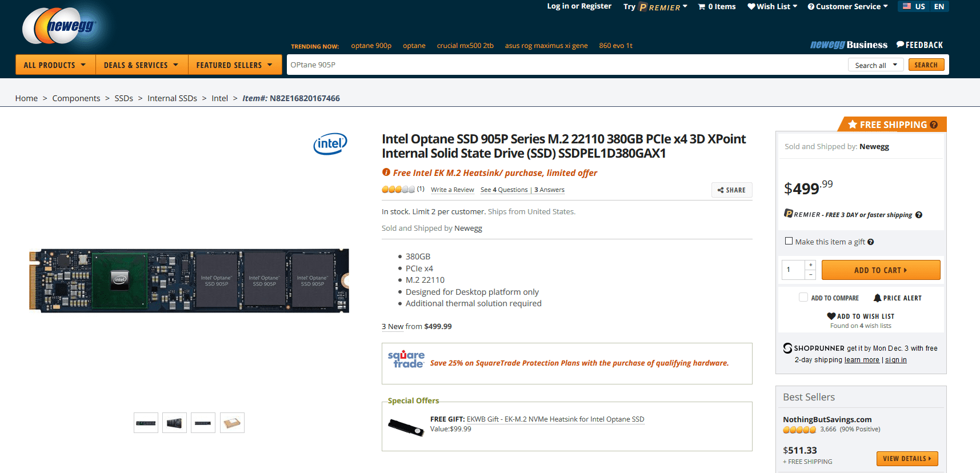Click the 3 New offers link
This screenshot has height=473, width=980.
click(393, 327)
